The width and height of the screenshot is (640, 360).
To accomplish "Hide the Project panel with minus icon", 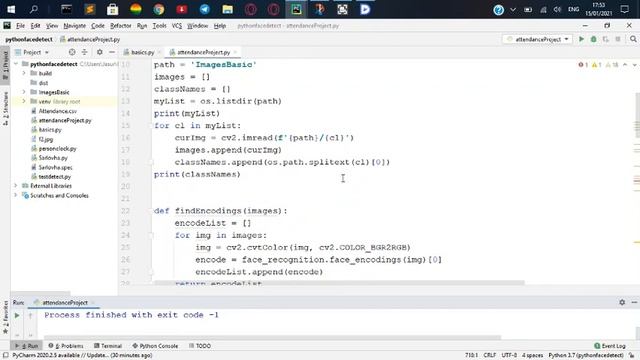I will (x=112, y=52).
